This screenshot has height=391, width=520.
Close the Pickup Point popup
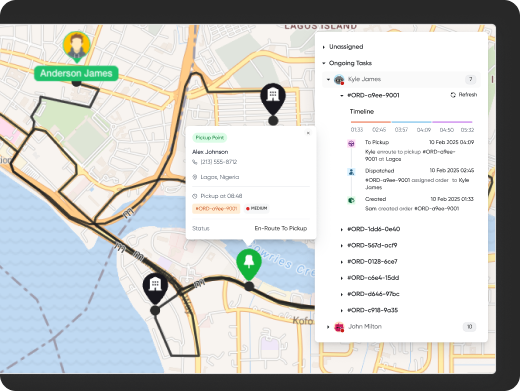click(x=308, y=133)
